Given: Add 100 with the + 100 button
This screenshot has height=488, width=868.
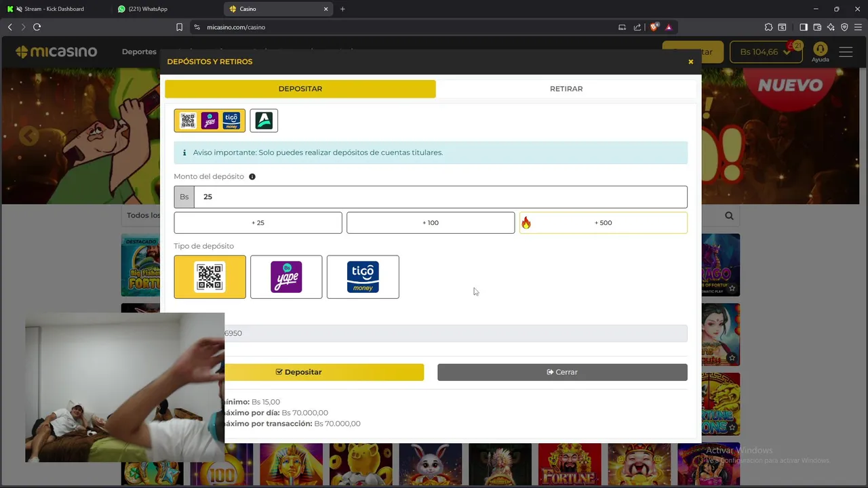Looking at the screenshot, I should pos(431,222).
